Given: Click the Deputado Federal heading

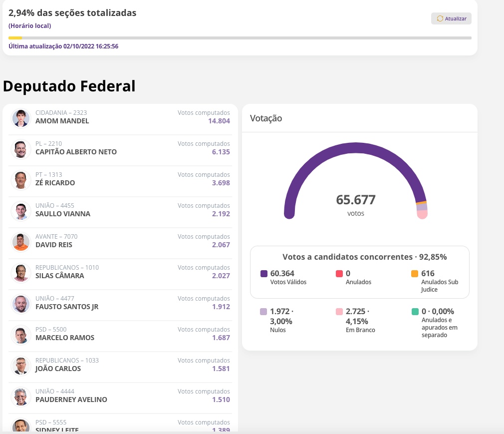Looking at the screenshot, I should (x=69, y=86).
